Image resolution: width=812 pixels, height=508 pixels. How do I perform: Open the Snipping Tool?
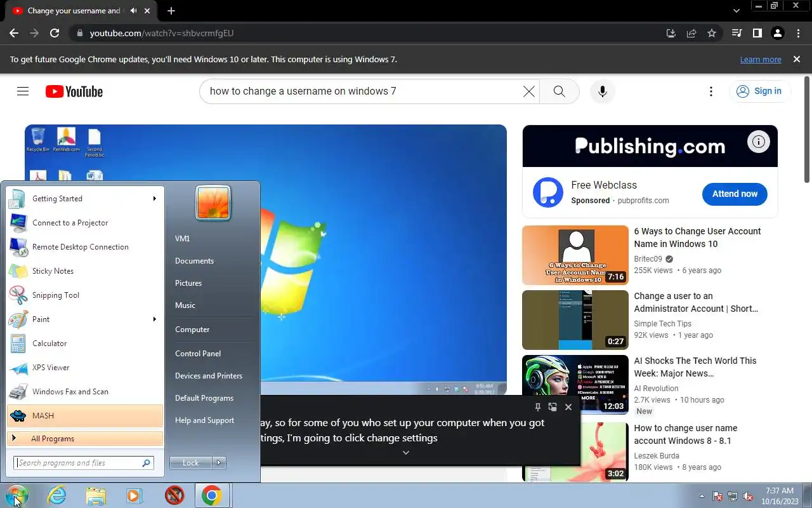pos(84,295)
